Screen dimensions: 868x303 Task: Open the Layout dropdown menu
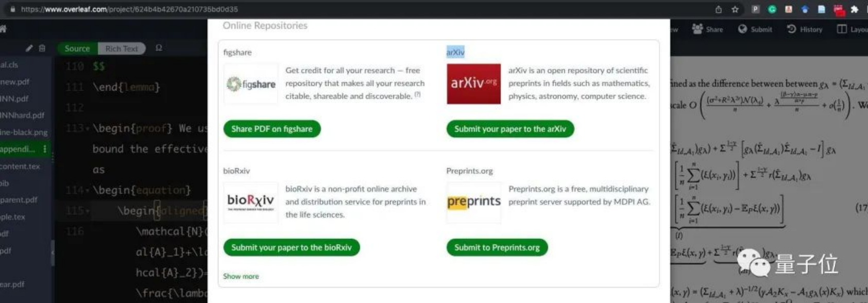coord(852,29)
